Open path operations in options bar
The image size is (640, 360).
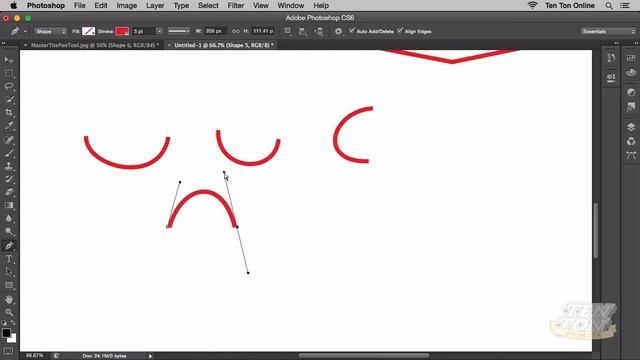click(288, 31)
